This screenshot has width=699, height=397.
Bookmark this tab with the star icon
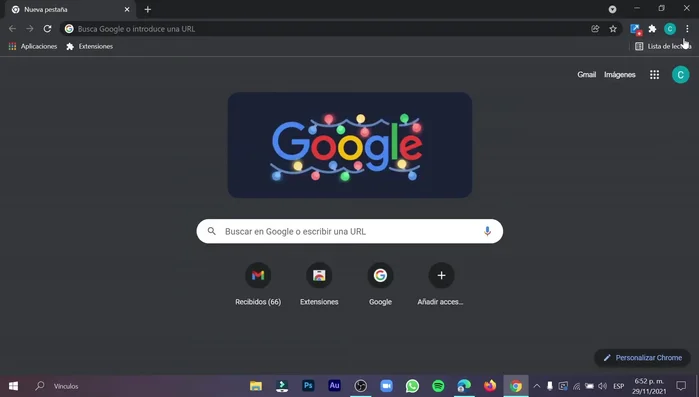click(x=613, y=29)
